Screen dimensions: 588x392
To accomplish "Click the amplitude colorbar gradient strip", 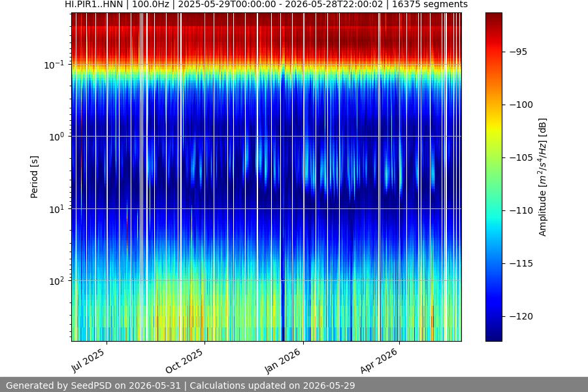I will (493, 176).
